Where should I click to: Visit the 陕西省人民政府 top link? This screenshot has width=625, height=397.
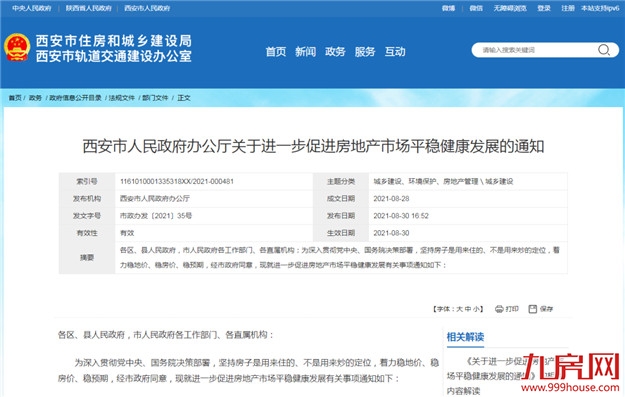pos(88,8)
